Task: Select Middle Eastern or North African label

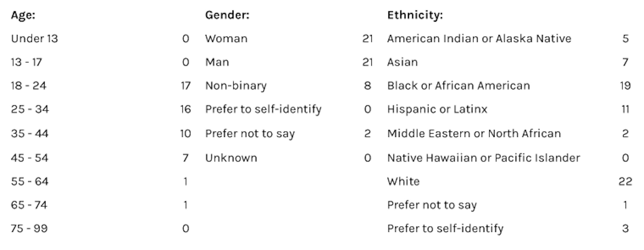Action: [x=474, y=134]
